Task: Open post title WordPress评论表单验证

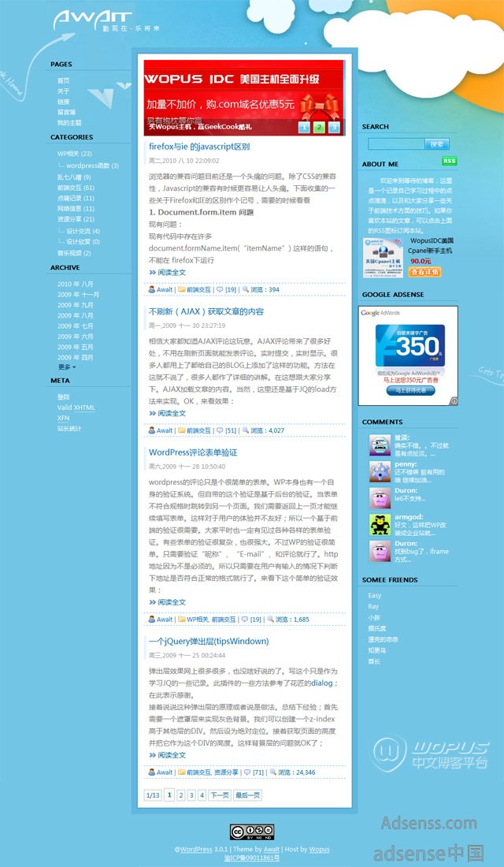Action: (193, 452)
